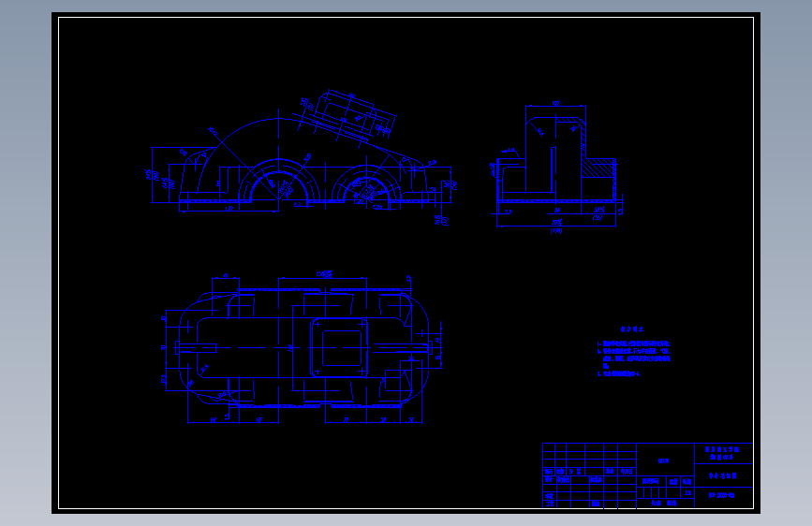This screenshot has width=812, height=526.
Task: Select the left semicircular arch in the front view
Action: click(278, 182)
